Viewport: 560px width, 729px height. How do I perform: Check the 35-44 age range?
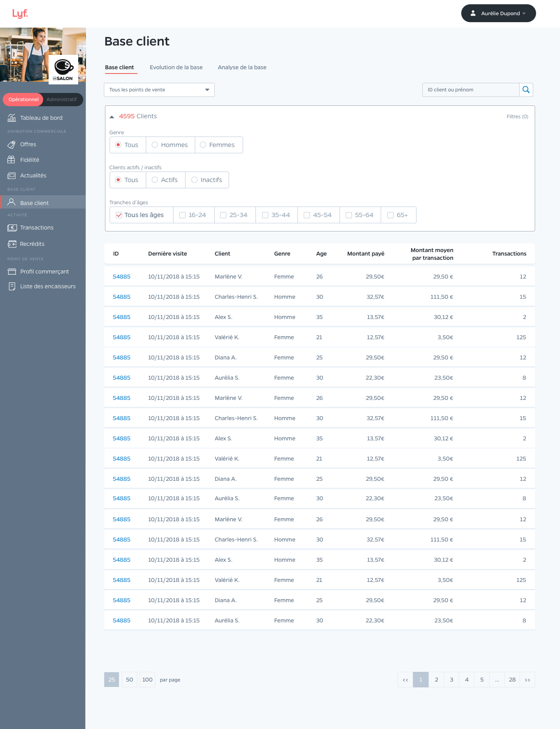click(265, 215)
